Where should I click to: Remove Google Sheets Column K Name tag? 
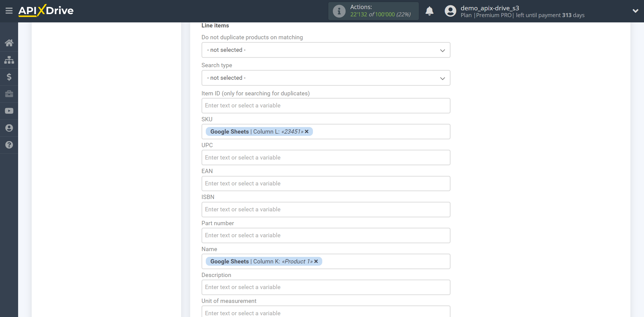(317, 261)
